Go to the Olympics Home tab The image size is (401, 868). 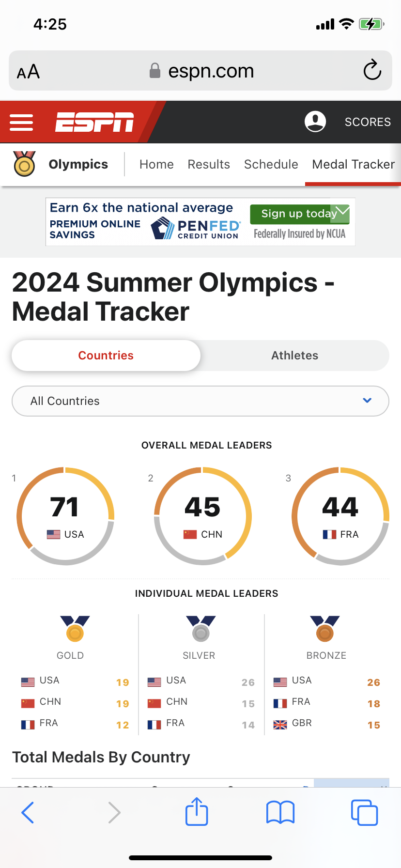click(x=156, y=165)
